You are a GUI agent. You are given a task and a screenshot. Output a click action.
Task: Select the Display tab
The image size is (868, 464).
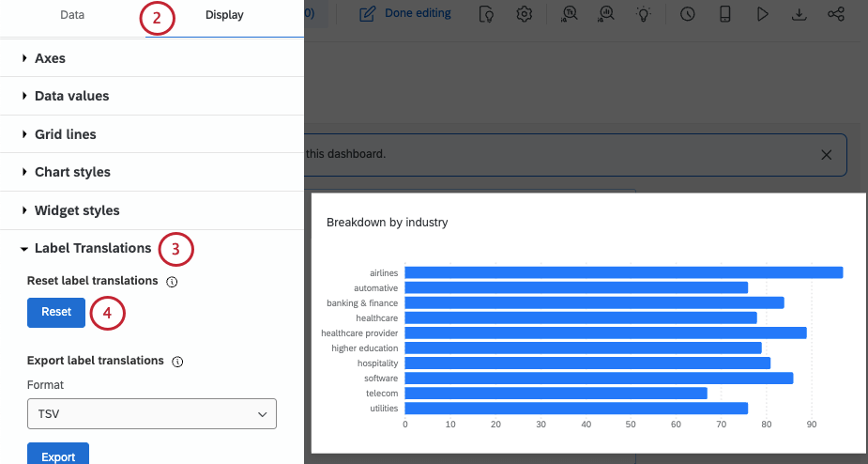[224, 15]
